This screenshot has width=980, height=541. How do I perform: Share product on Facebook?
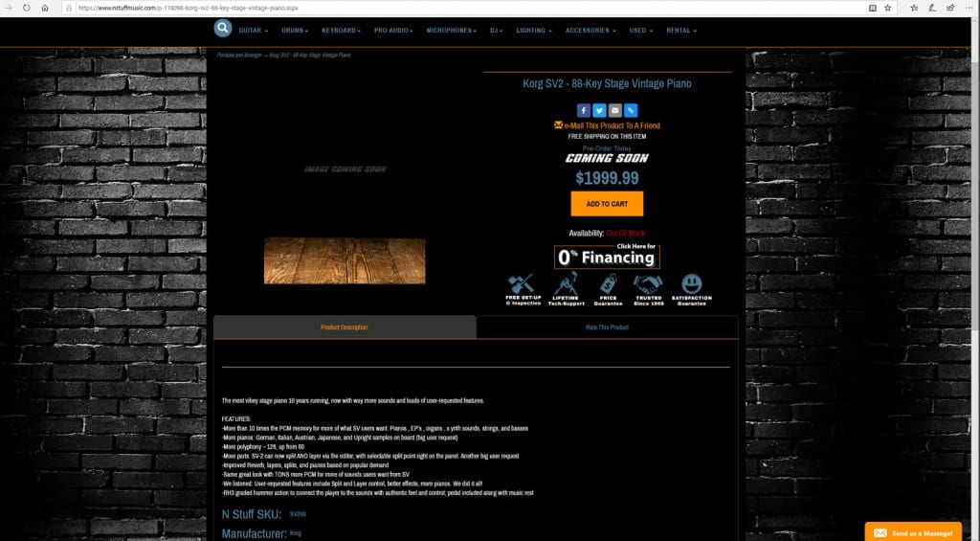click(x=584, y=111)
